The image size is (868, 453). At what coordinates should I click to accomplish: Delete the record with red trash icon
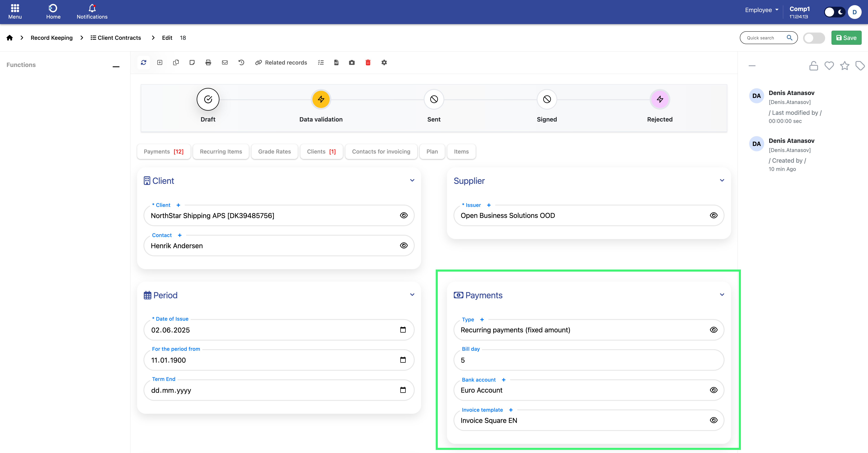tap(368, 62)
